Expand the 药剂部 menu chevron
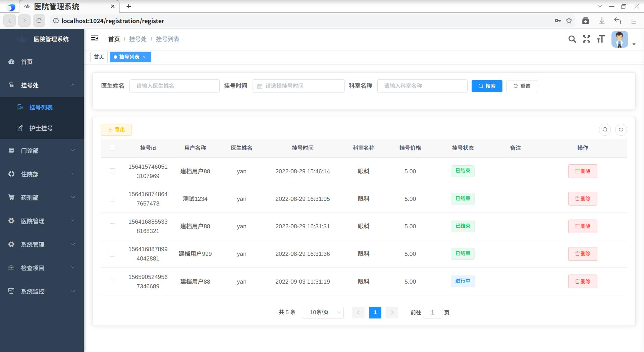Viewport: 644px width, 352px height. click(x=73, y=197)
